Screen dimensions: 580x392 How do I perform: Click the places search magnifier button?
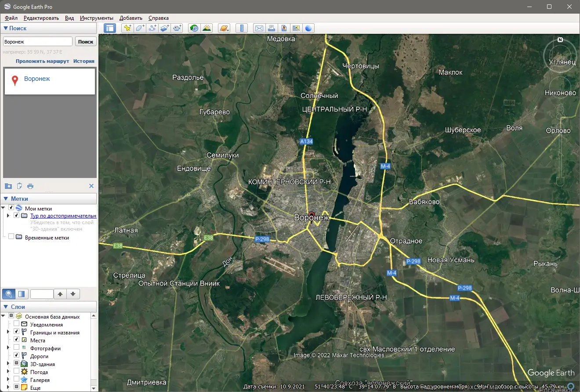pyautogui.click(x=9, y=294)
